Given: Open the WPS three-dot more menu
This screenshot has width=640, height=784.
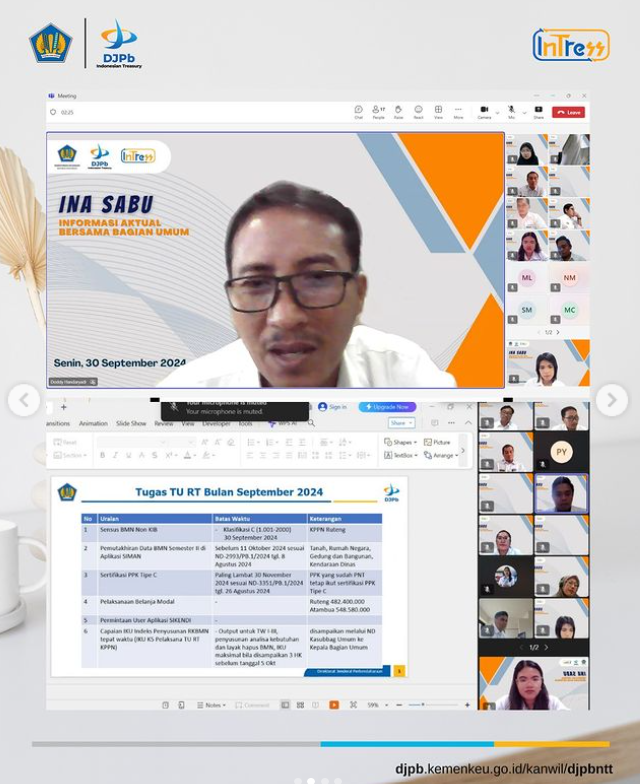Looking at the screenshot, I should pos(451,423).
